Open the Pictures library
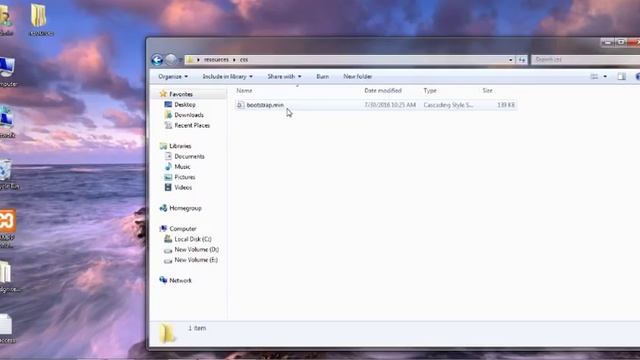This screenshot has height=360, width=640. tap(185, 177)
